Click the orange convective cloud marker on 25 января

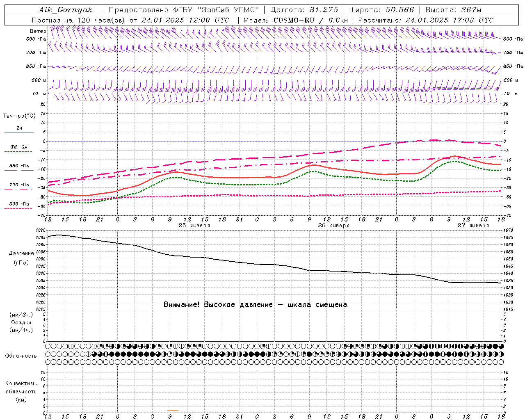tap(173, 410)
